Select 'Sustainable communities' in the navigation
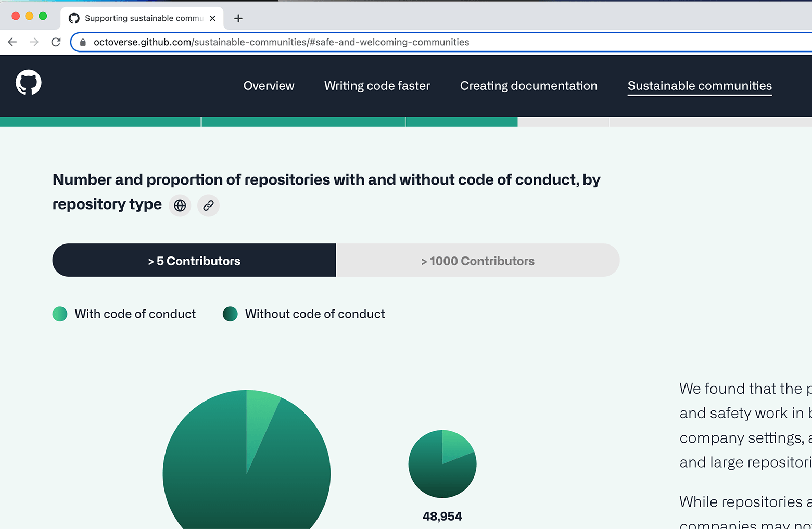 699,86
